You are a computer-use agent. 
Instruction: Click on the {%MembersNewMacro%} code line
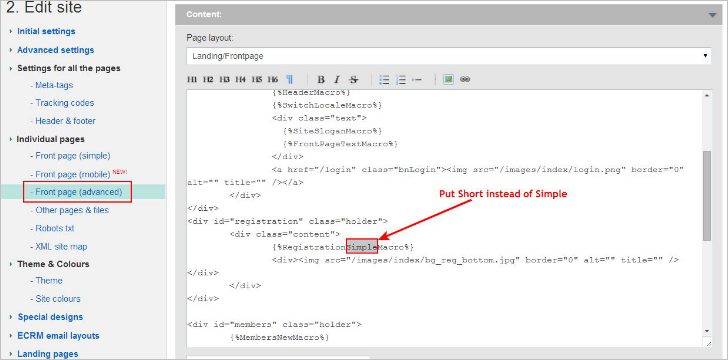(279, 338)
